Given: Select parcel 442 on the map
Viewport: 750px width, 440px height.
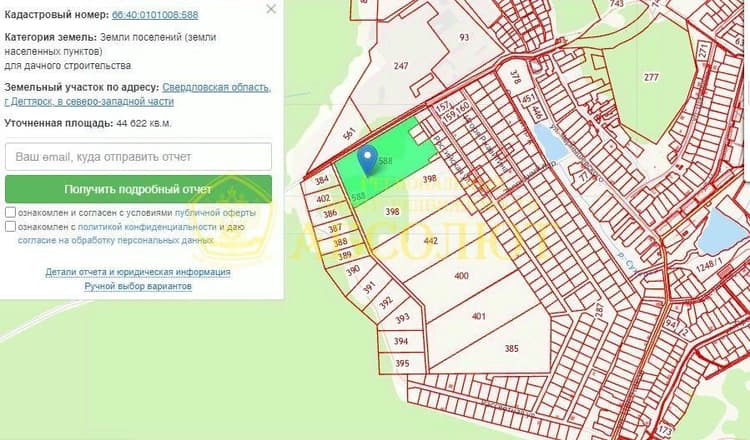Looking at the screenshot, I should (x=430, y=241).
